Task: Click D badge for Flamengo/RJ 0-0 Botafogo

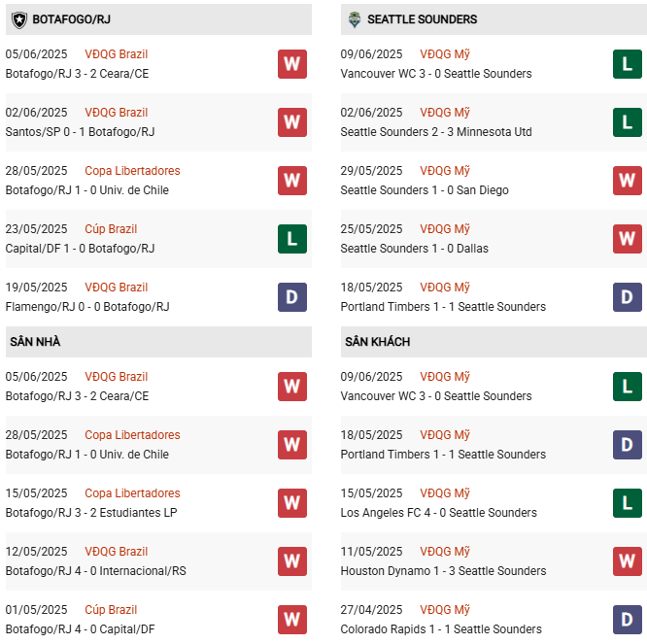Action: (x=291, y=297)
